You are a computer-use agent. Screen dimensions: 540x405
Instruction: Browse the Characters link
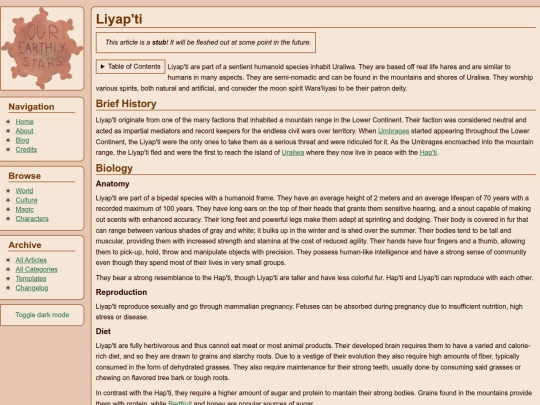point(32,219)
